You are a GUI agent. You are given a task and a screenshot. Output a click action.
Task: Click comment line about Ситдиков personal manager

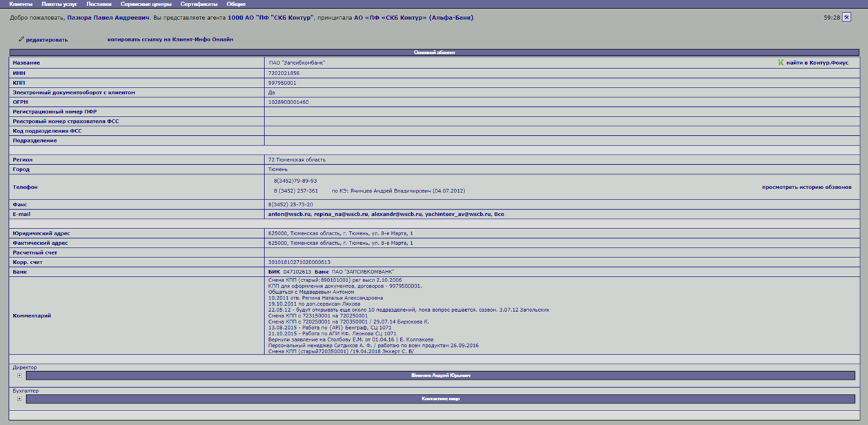click(x=373, y=346)
